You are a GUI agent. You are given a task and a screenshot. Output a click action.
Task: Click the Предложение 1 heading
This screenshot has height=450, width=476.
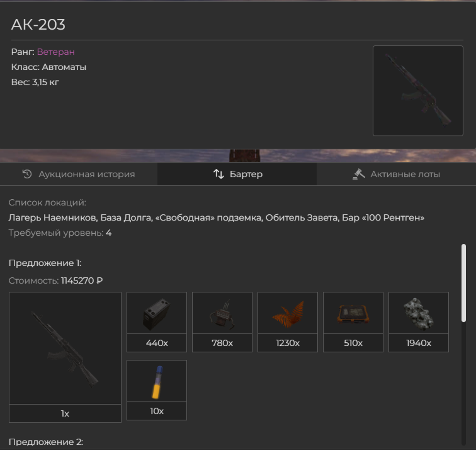(45, 263)
